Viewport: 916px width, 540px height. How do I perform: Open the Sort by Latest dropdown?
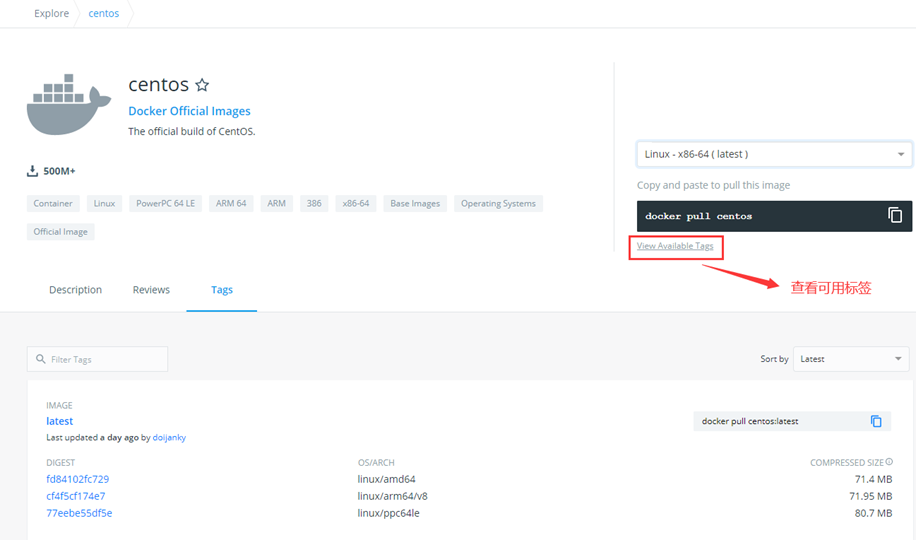(x=851, y=359)
